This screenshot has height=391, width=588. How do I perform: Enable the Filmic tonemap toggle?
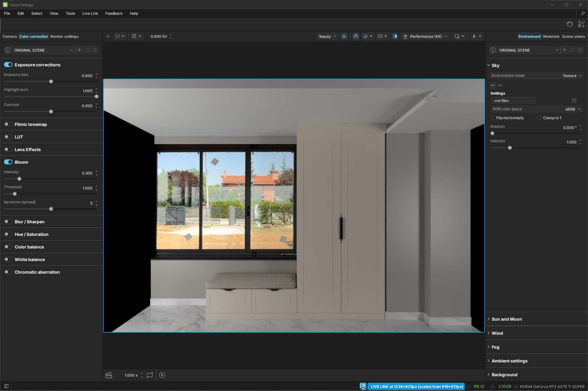click(8, 124)
